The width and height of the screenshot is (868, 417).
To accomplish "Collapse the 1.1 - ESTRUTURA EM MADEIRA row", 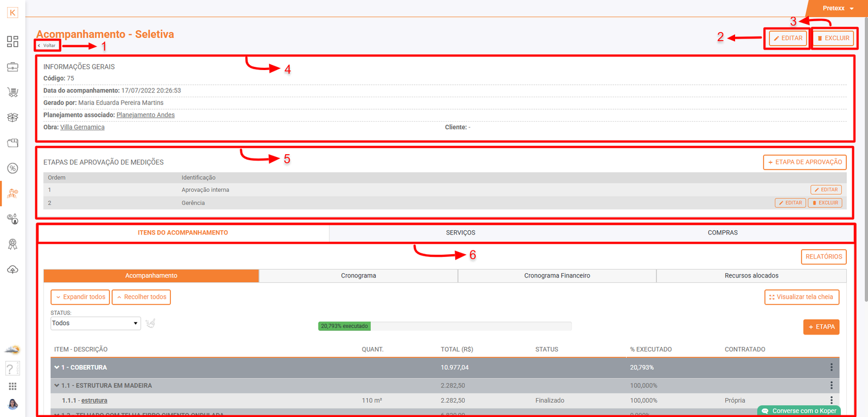I will (x=56, y=386).
